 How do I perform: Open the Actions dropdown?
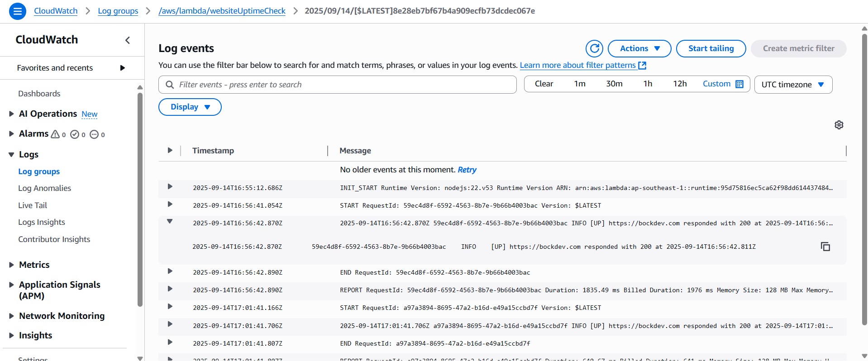pyautogui.click(x=639, y=48)
